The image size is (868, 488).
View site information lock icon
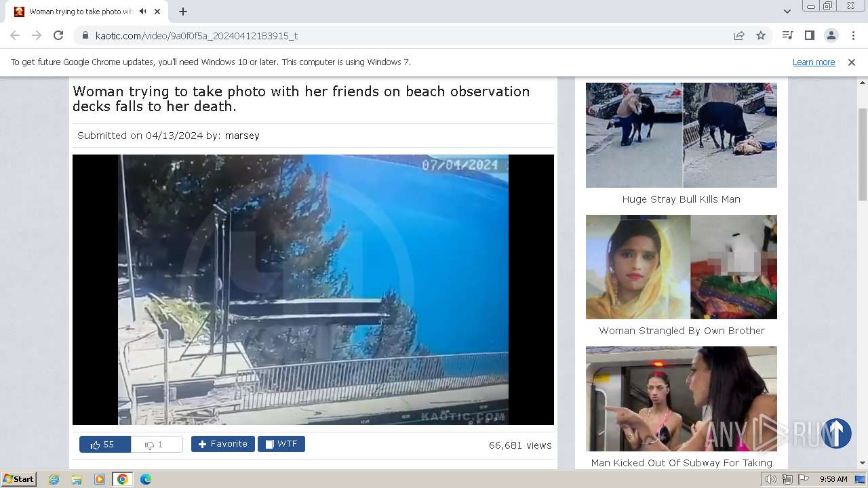pos(85,35)
